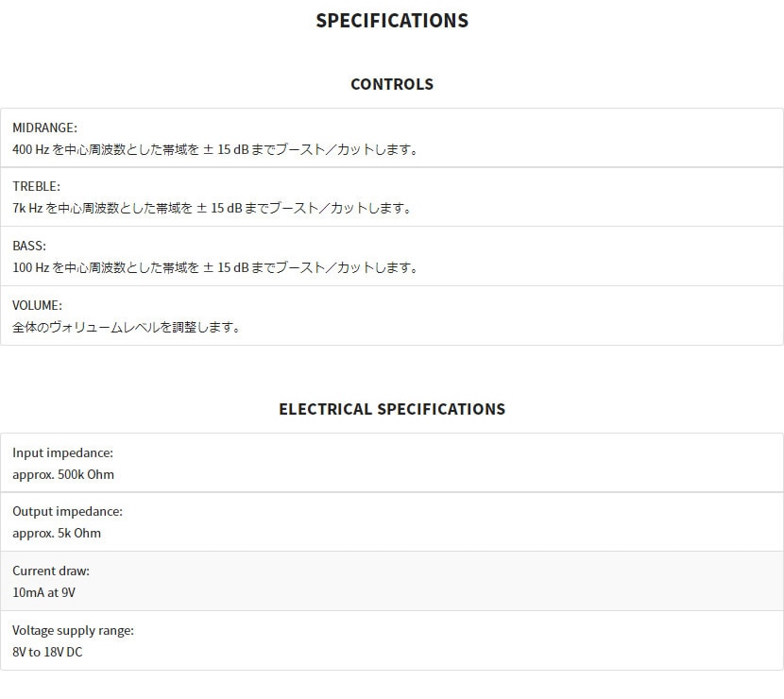This screenshot has width=784, height=699.
Task: Select the Current draw label
Action: tap(51, 571)
